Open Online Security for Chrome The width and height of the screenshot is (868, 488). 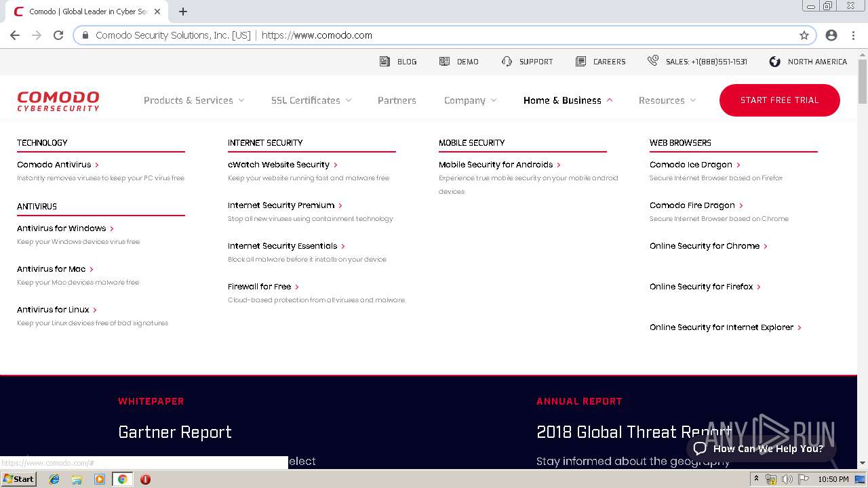coord(708,246)
